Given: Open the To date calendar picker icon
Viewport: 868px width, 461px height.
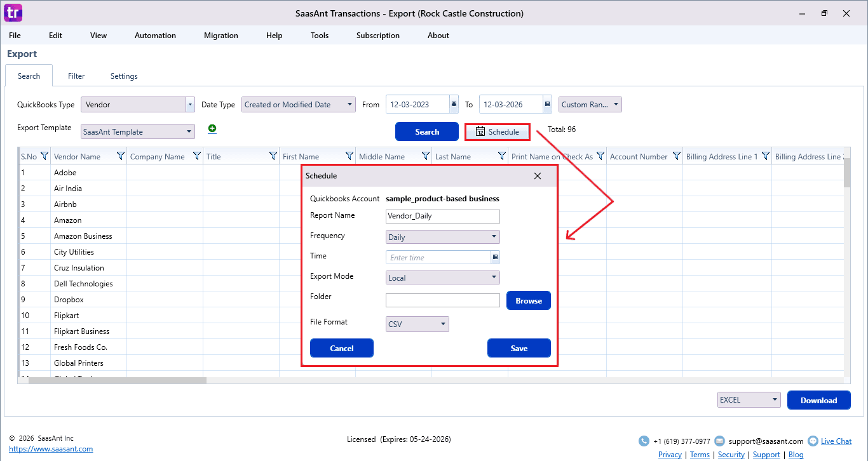Looking at the screenshot, I should pos(547,105).
